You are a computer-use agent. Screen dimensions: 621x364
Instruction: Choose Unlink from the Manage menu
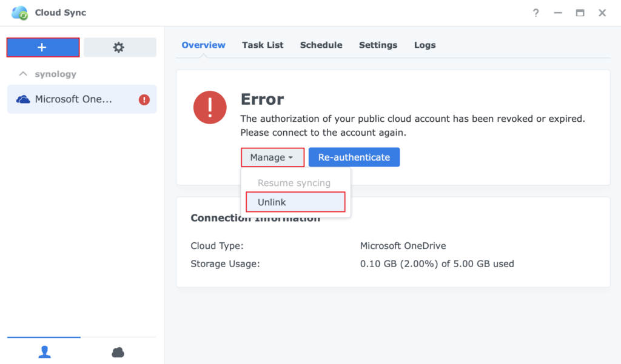click(x=295, y=202)
